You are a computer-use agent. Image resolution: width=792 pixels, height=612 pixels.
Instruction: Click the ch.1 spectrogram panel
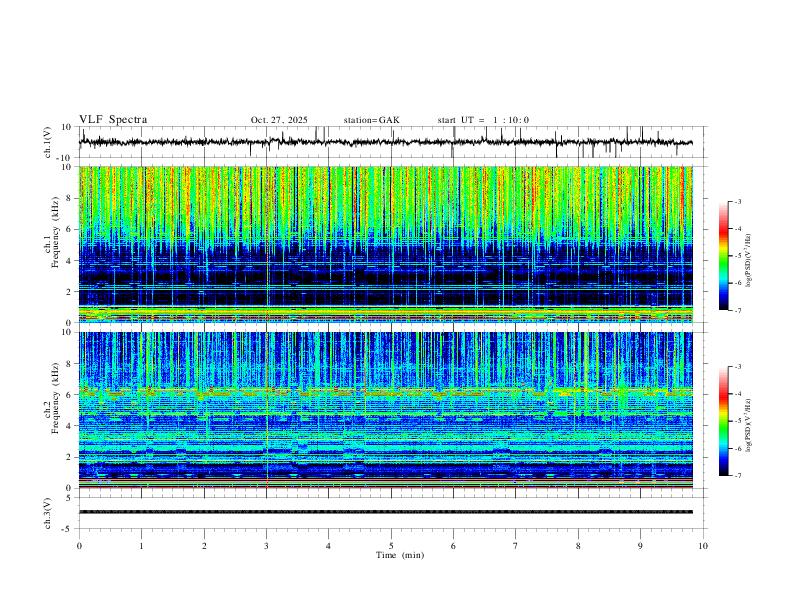385,244
